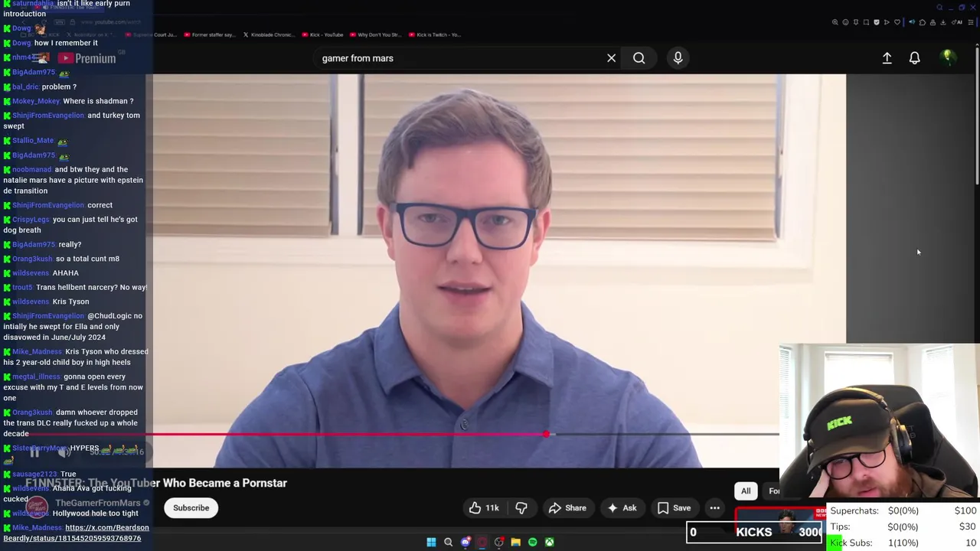
Task: Mute the video with the player volume icon
Action: pos(64,452)
